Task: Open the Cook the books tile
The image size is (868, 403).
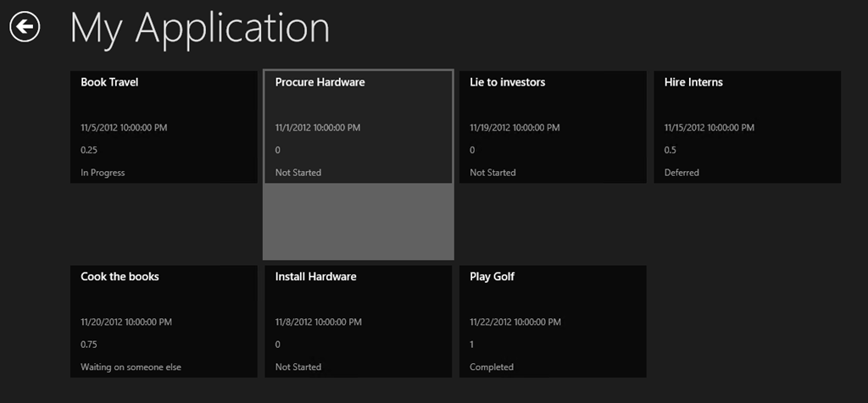Action: pos(164,321)
